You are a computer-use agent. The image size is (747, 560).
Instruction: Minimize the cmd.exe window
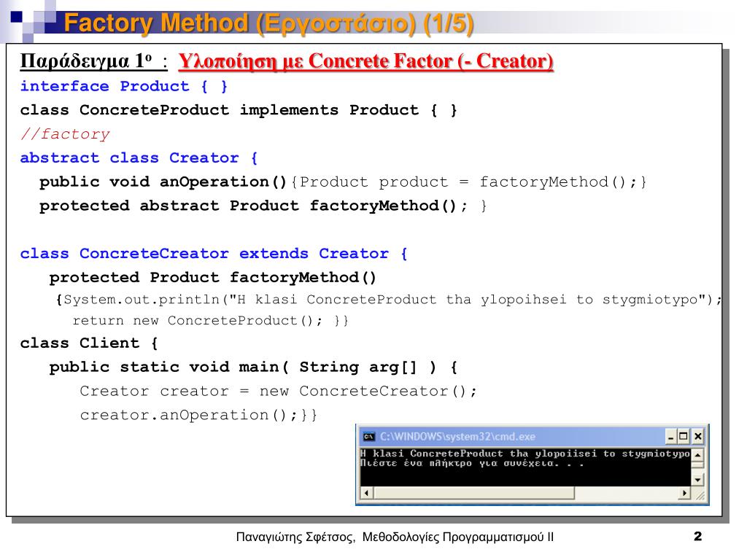(671, 436)
